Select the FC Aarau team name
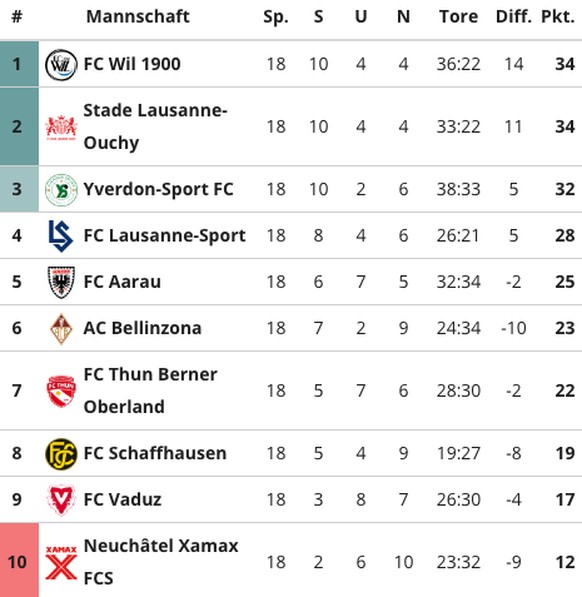 tap(122, 282)
